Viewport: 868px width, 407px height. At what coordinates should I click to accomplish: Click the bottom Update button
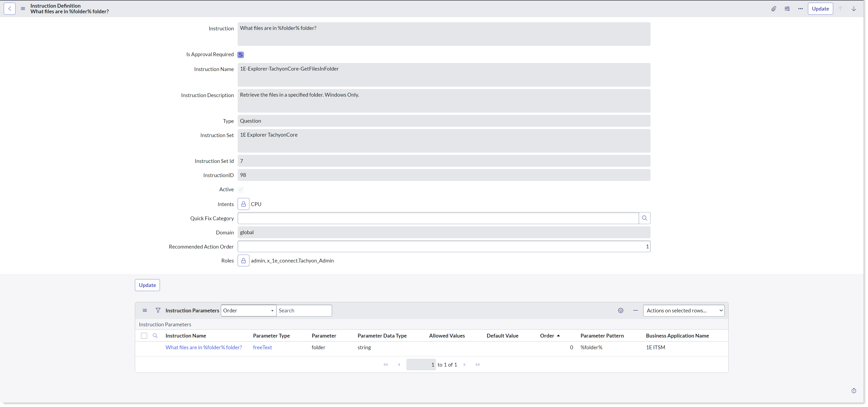pos(147,285)
